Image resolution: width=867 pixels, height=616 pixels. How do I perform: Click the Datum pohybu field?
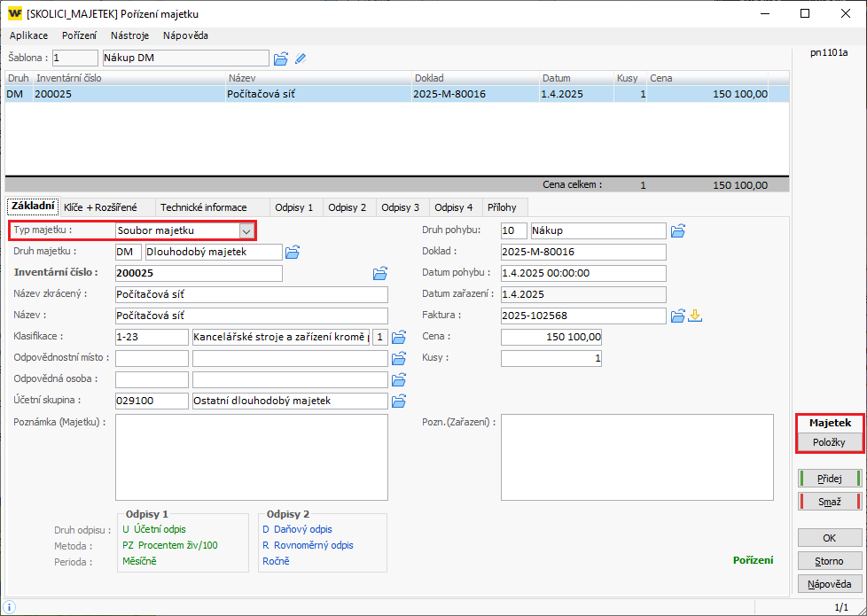click(583, 273)
